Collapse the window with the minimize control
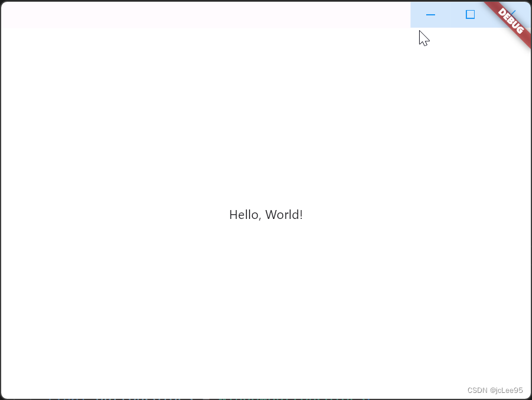 [430, 14]
